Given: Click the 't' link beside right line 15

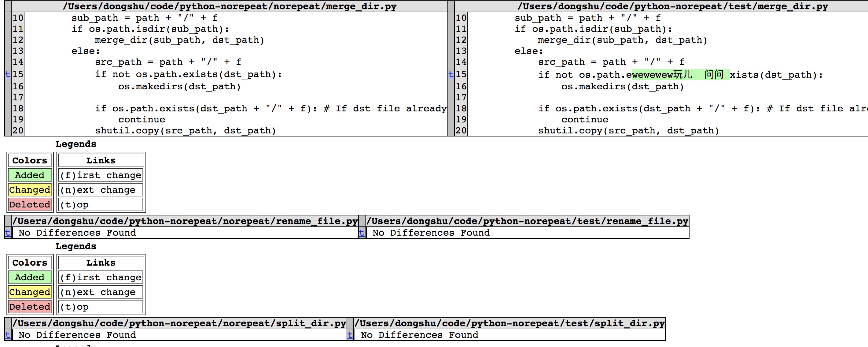Looking at the screenshot, I should [x=451, y=74].
